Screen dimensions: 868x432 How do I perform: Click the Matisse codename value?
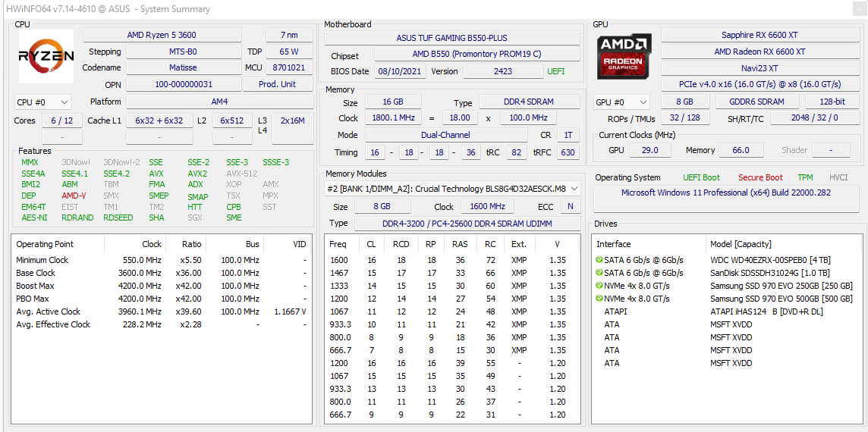[183, 67]
